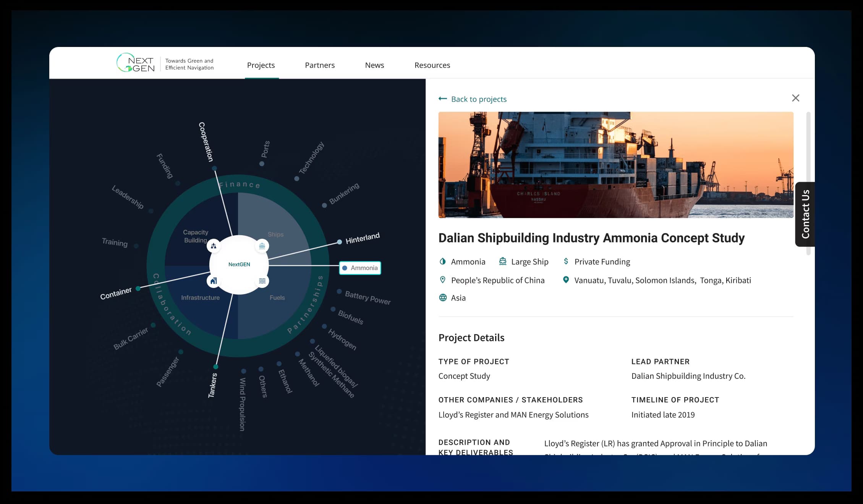The image size is (863, 504).
Task: Click the Fuels waves icon in the hub
Action: (262, 281)
